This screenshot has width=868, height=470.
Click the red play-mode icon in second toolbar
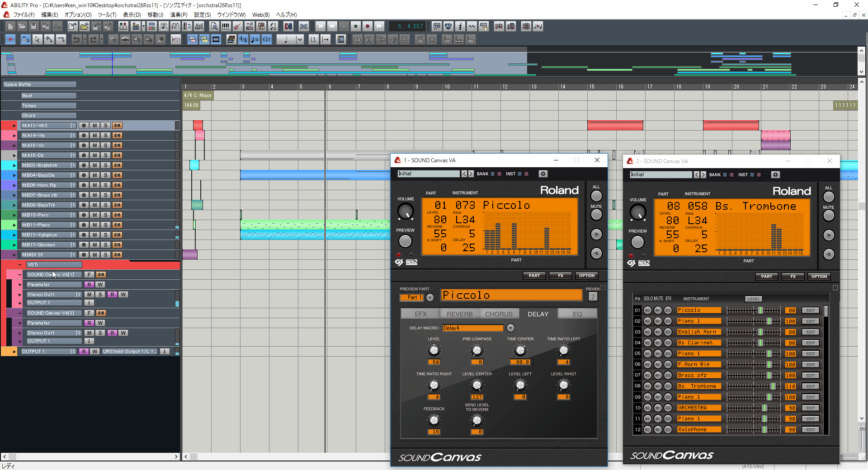pyautogui.click(x=10, y=40)
